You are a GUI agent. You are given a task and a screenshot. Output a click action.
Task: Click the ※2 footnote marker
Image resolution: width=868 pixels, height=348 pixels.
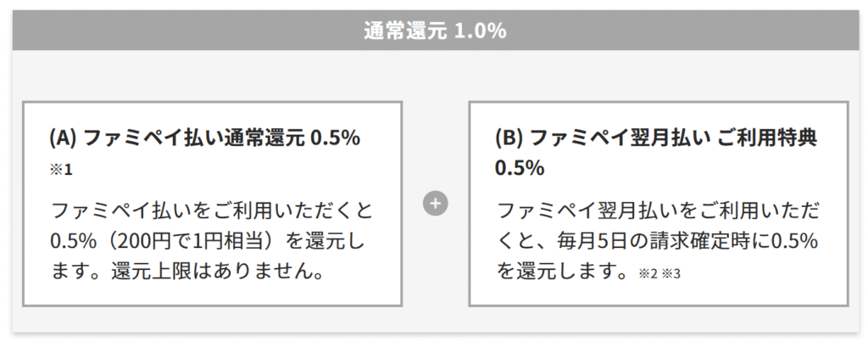click(647, 274)
